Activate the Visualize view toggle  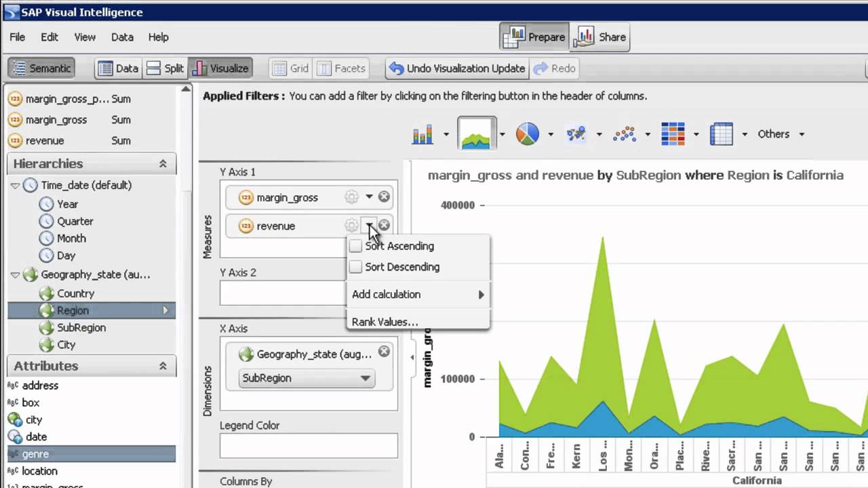click(220, 68)
